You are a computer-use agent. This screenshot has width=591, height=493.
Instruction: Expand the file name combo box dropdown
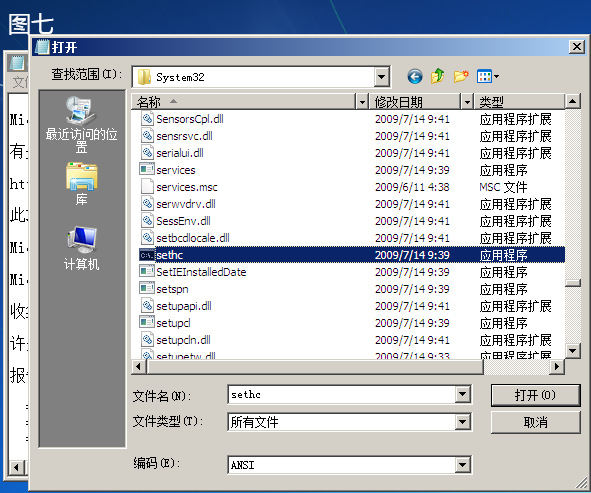[462, 395]
